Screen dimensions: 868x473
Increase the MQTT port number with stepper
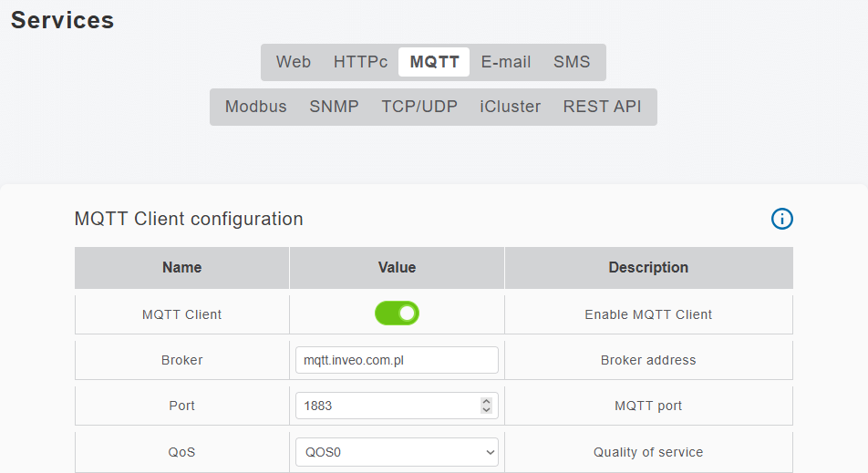(486, 401)
